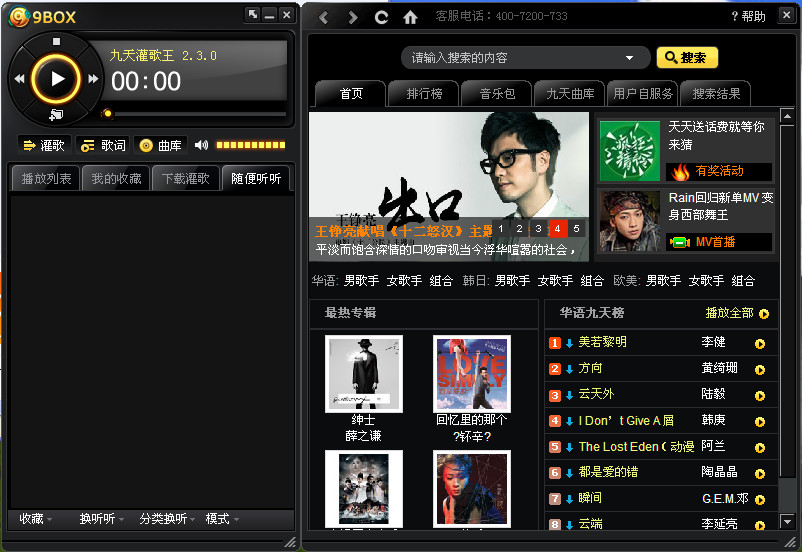Switch to the 下载灌歌 tab
This screenshot has width=802, height=552.
186,179
